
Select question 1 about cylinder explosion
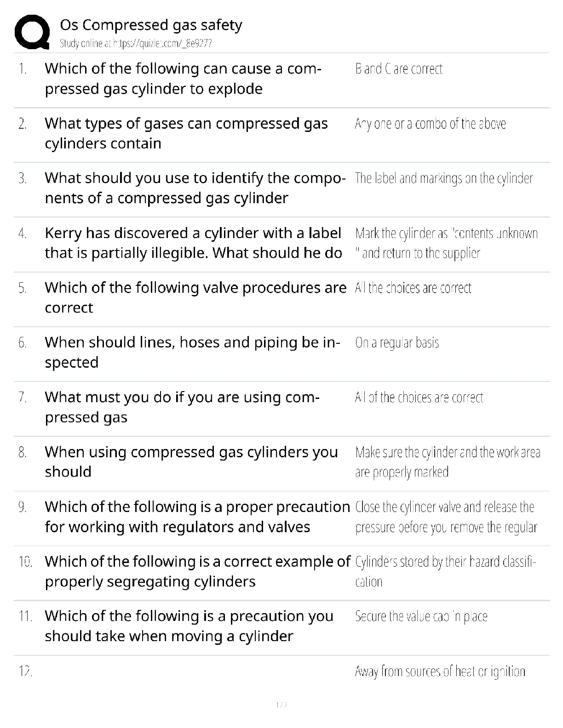[183, 79]
